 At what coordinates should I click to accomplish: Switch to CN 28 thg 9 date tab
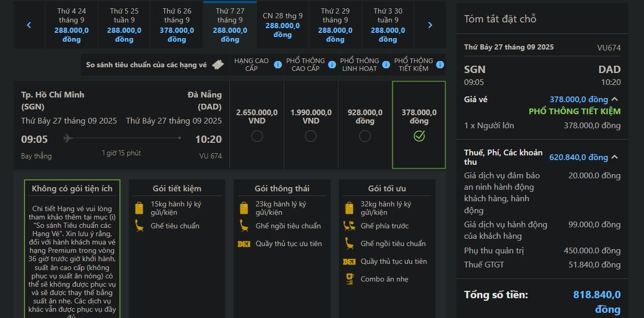[x=283, y=25]
